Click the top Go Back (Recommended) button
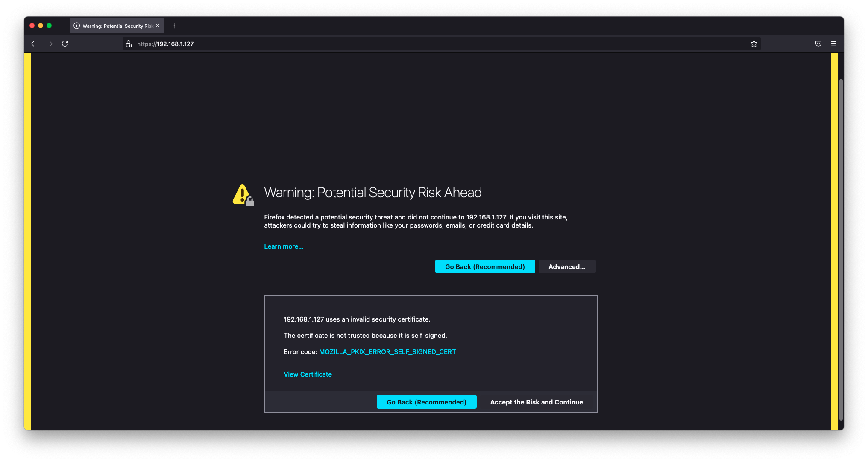 click(x=485, y=266)
